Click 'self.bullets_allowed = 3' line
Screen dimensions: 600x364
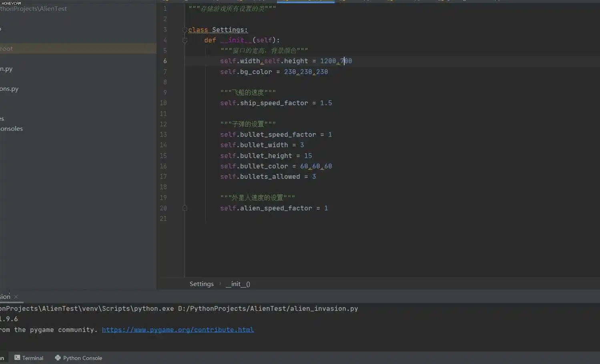tap(268, 177)
